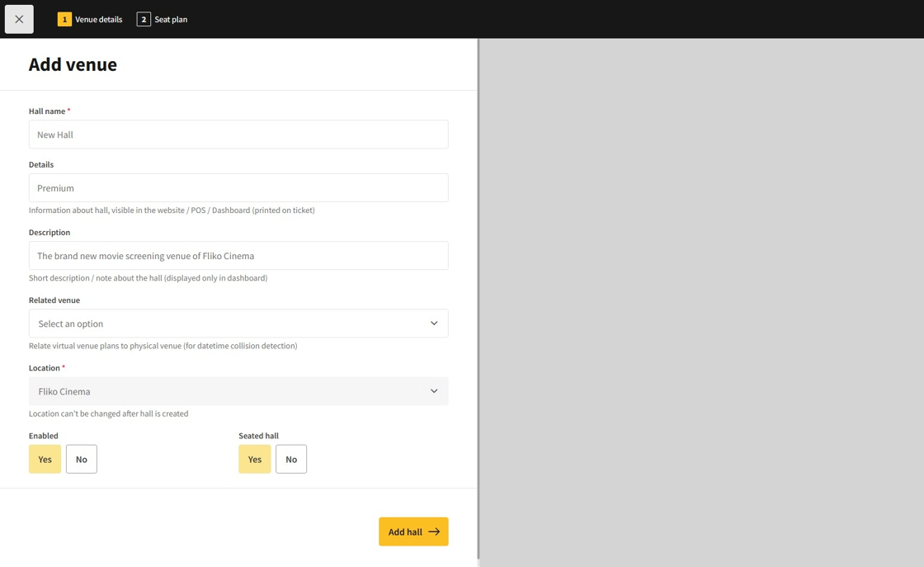This screenshot has height=567, width=924.
Task: Set Seated hall to Yes
Action: (254, 459)
